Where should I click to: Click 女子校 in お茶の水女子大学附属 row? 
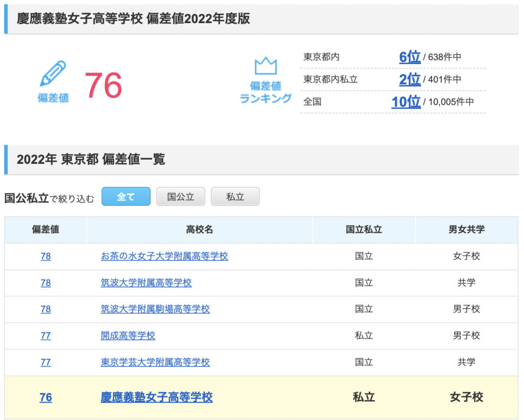pos(467,256)
